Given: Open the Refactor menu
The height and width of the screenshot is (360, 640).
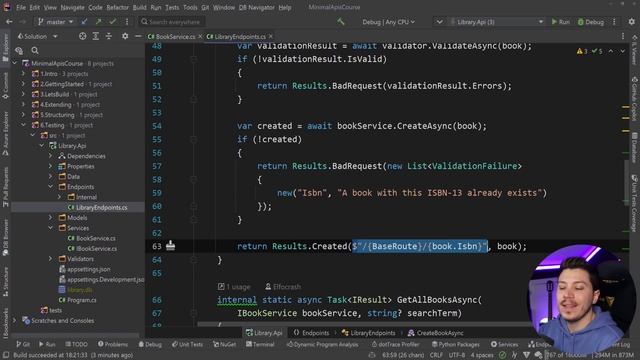Looking at the screenshot, I should pyautogui.click(x=118, y=7).
